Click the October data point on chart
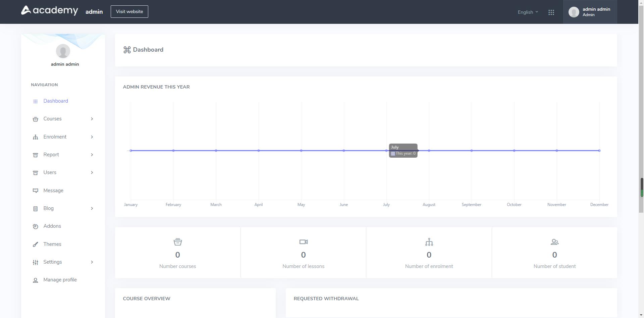Screen dimensions: 644x318 (514, 151)
